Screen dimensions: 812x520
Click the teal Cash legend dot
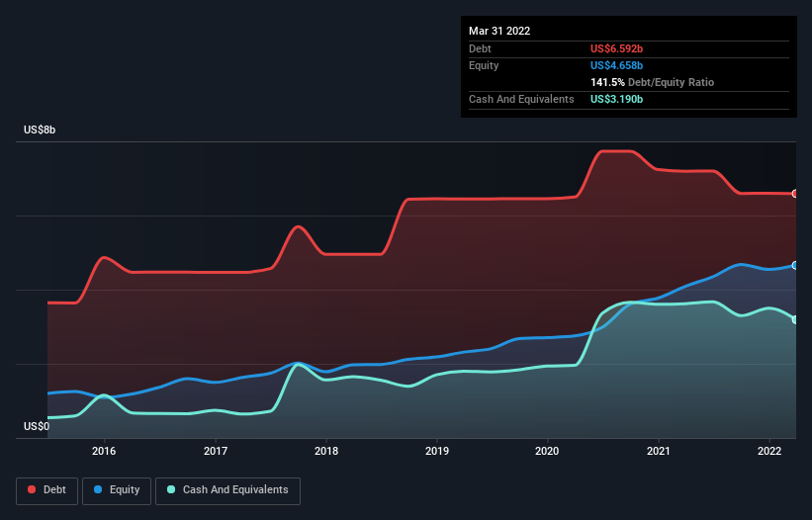coord(171,489)
